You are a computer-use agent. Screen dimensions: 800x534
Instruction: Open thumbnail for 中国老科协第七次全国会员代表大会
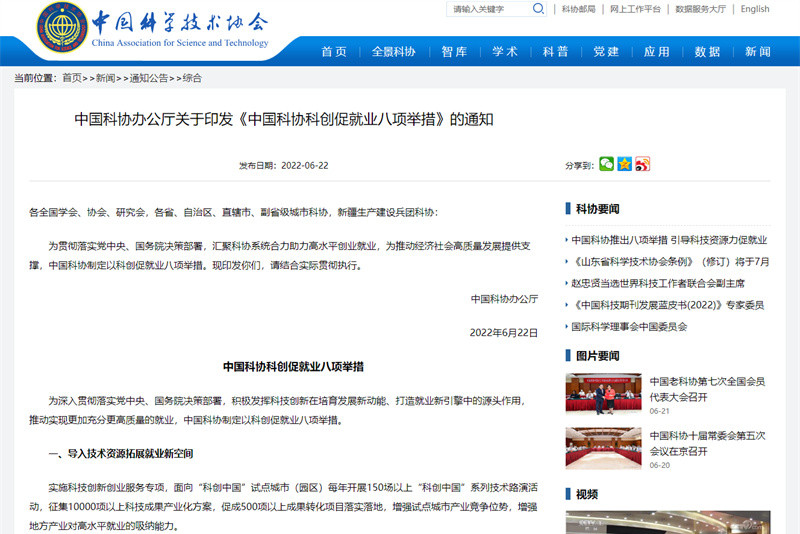604,393
